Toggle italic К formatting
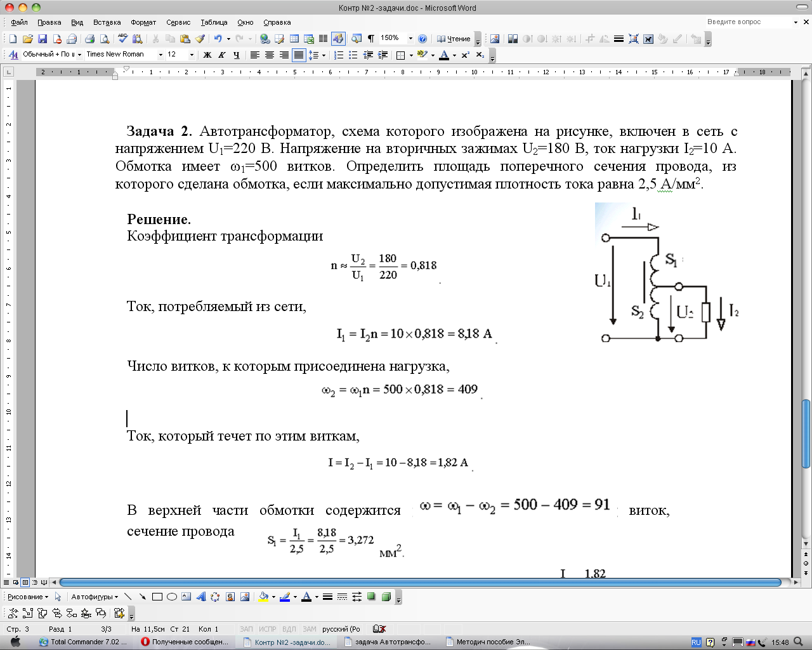Image resolution: width=812 pixels, height=650 pixels. [x=221, y=55]
